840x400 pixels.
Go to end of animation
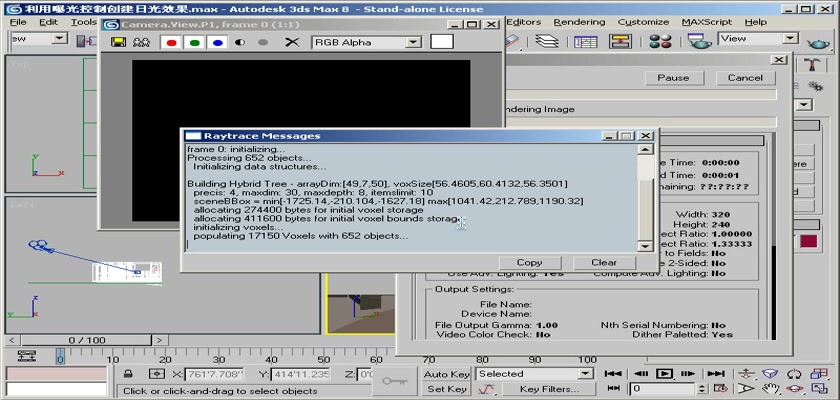click(716, 374)
